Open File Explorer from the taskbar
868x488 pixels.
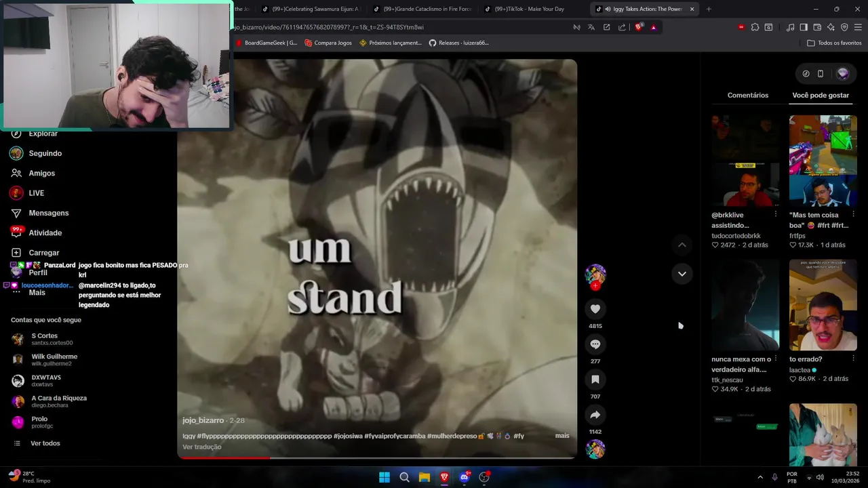pos(425,477)
